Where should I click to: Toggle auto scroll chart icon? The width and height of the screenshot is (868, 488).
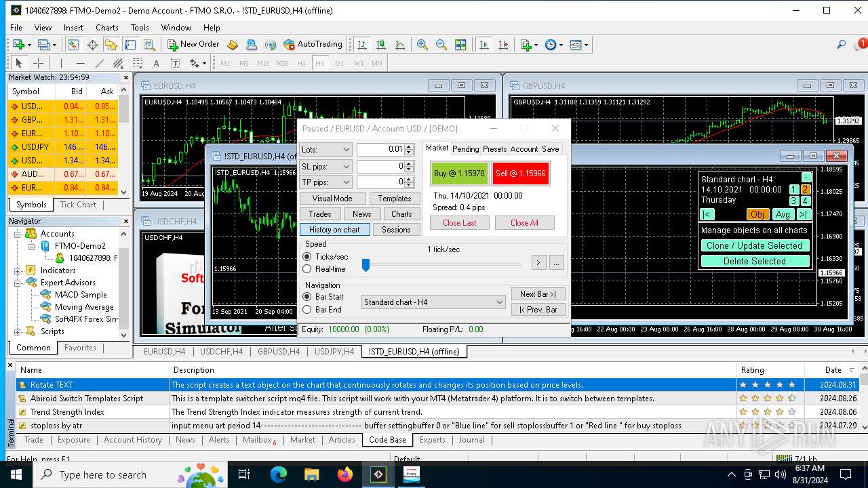coord(484,45)
